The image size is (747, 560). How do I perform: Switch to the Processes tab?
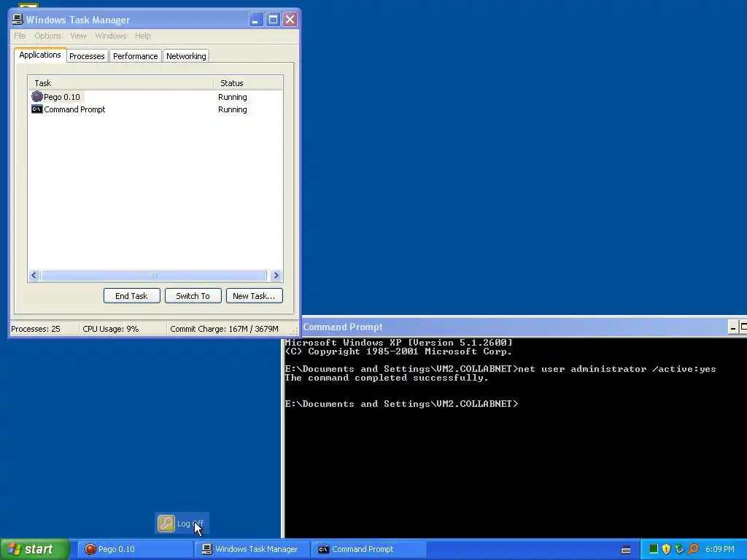[x=87, y=56]
